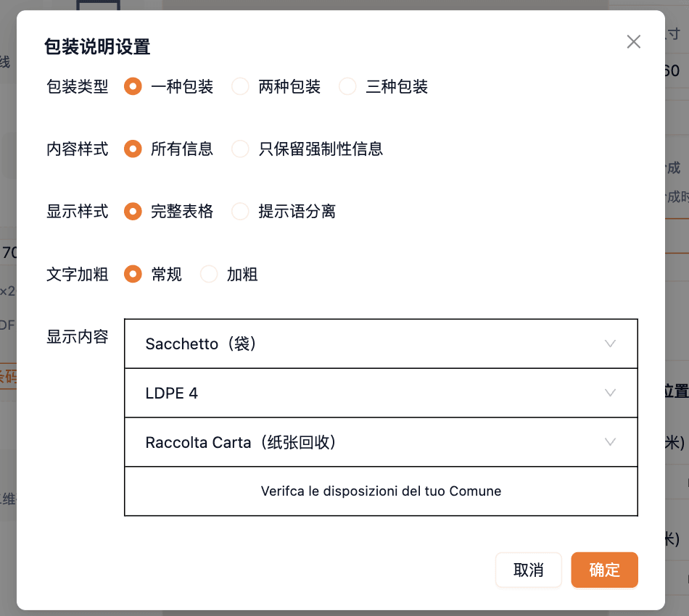Click the 包装说明设置 dialog title

97,46
